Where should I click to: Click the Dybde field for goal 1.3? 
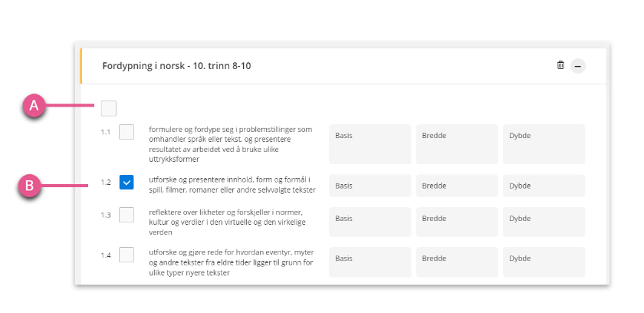click(x=544, y=222)
